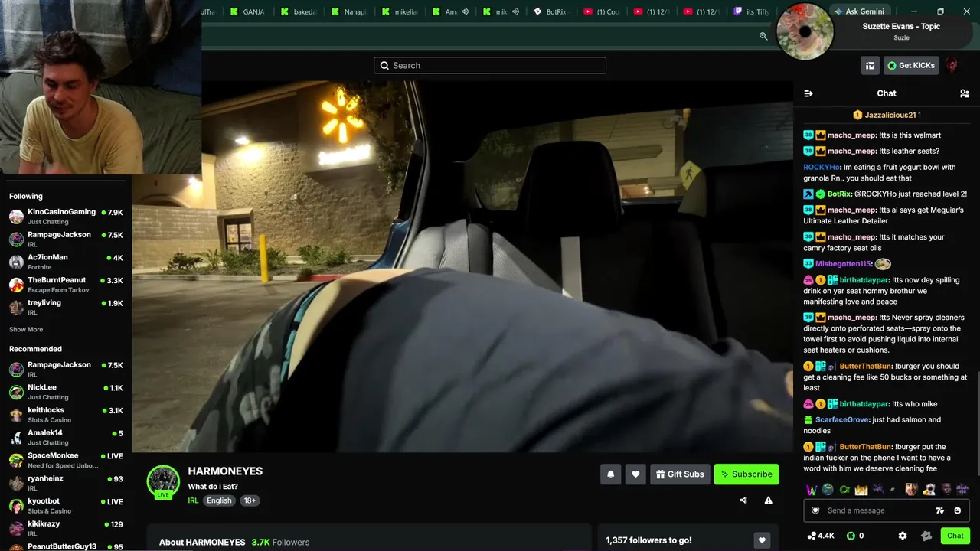Click the green Subscribe button
Image resolution: width=980 pixels, height=551 pixels.
(x=746, y=474)
